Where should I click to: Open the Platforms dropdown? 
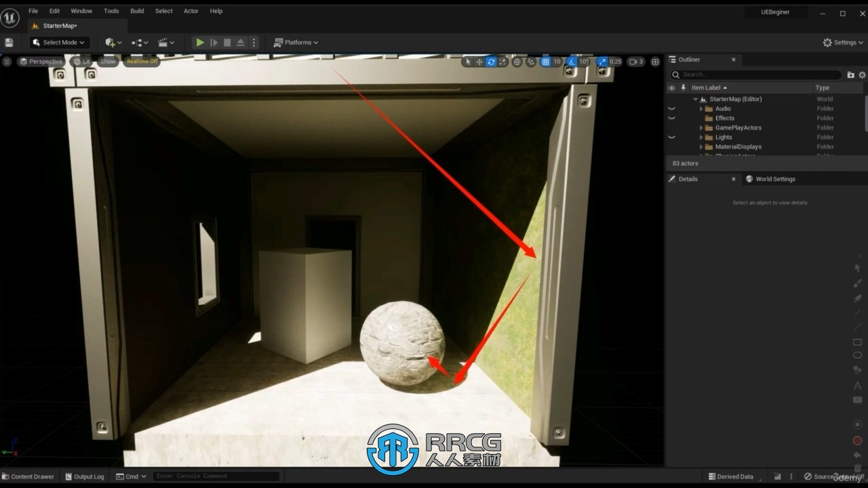click(296, 43)
